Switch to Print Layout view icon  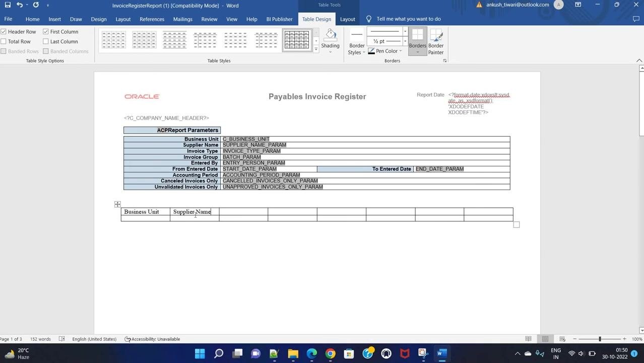[x=545, y=339]
